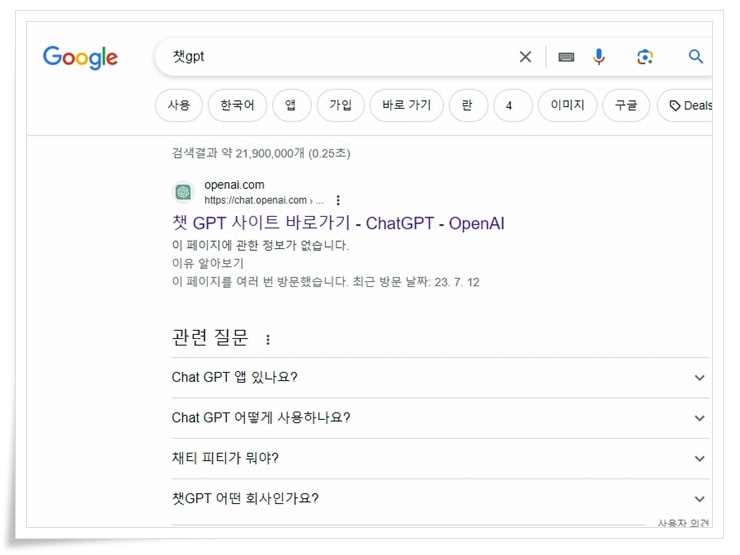Select the 가입 filter chip
The height and width of the screenshot is (555, 740).
pyautogui.click(x=341, y=105)
